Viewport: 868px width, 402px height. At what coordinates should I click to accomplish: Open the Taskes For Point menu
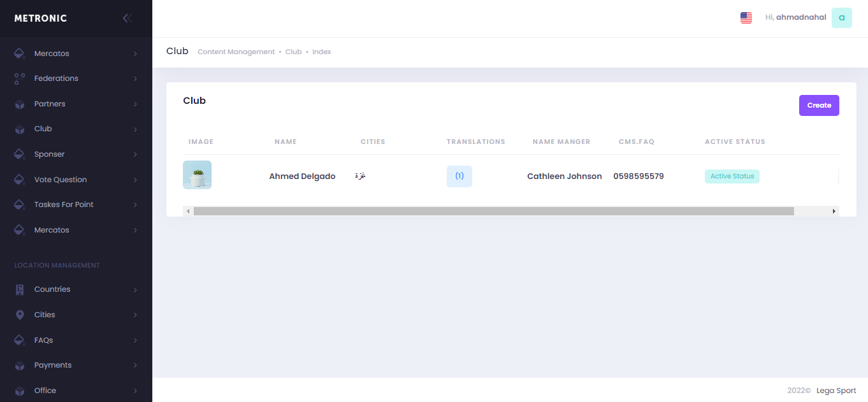coord(64,205)
